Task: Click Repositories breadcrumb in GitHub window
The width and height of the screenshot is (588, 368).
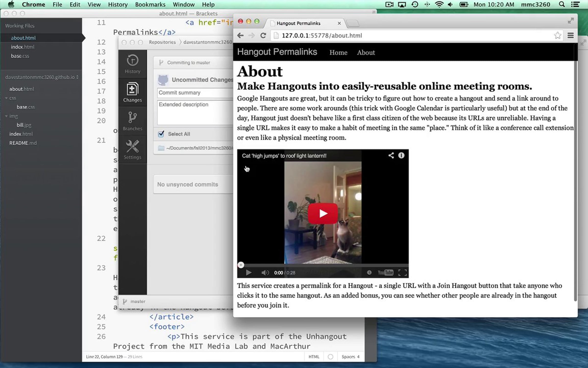Action: [x=162, y=42]
